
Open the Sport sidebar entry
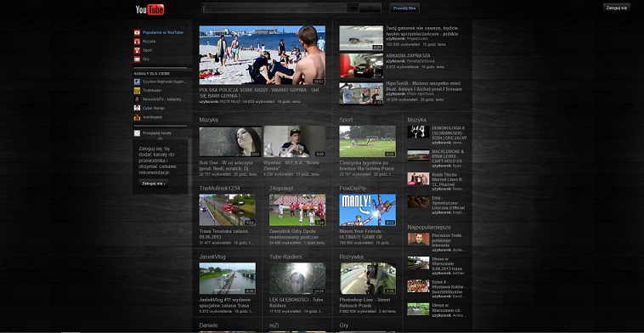(x=148, y=50)
